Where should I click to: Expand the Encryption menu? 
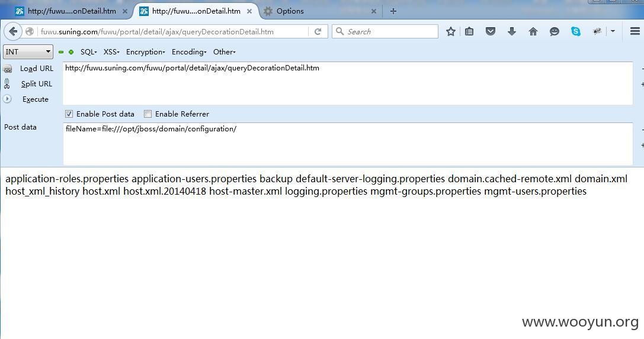145,52
